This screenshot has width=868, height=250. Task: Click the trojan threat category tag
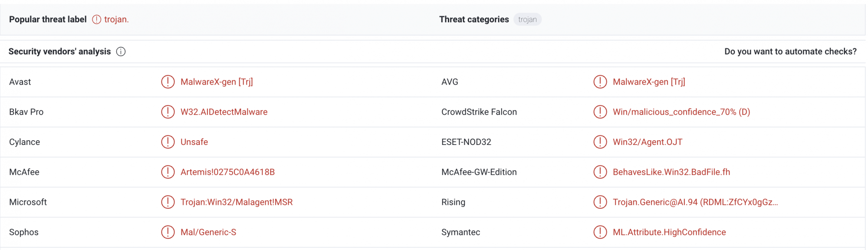(x=527, y=20)
